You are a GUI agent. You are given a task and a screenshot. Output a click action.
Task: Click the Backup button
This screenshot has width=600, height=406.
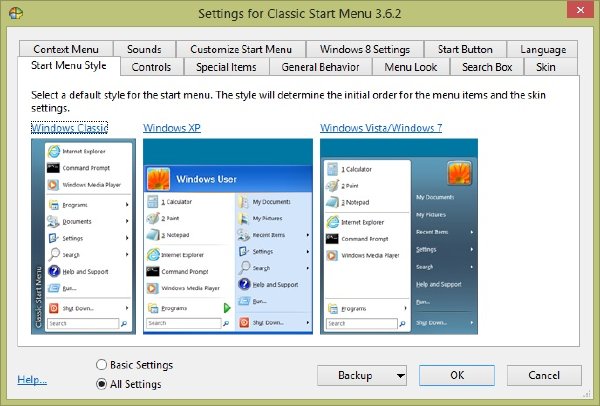click(355, 375)
